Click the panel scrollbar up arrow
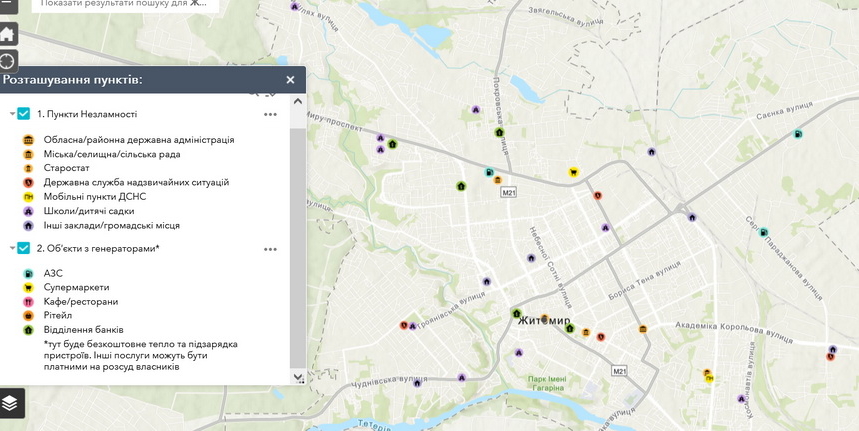This screenshot has width=859, height=431. pos(298,102)
